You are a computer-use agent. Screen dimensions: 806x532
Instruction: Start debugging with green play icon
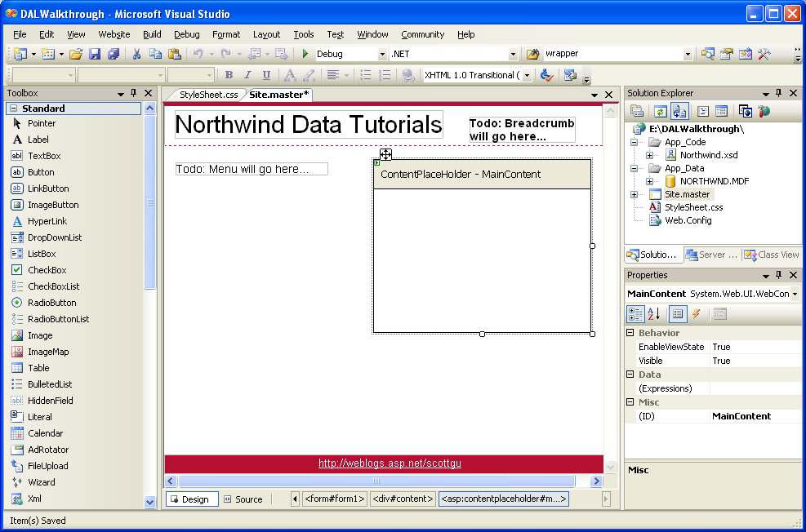305,54
